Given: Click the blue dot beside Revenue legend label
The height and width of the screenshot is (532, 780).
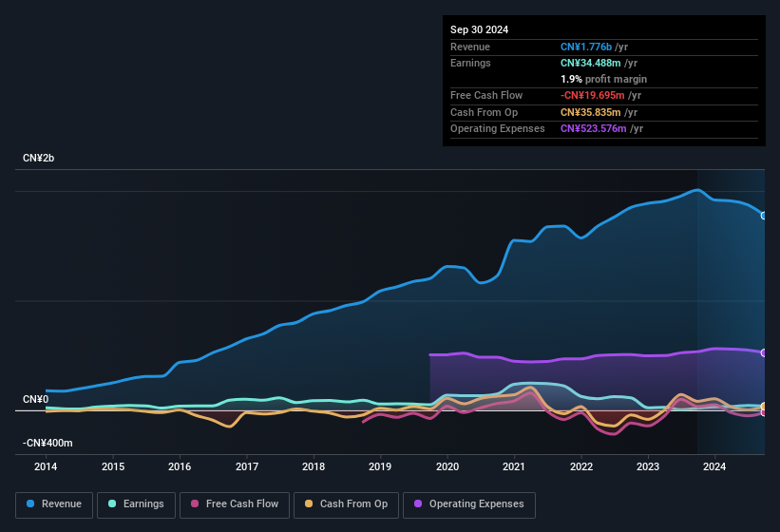Looking at the screenshot, I should click(31, 504).
